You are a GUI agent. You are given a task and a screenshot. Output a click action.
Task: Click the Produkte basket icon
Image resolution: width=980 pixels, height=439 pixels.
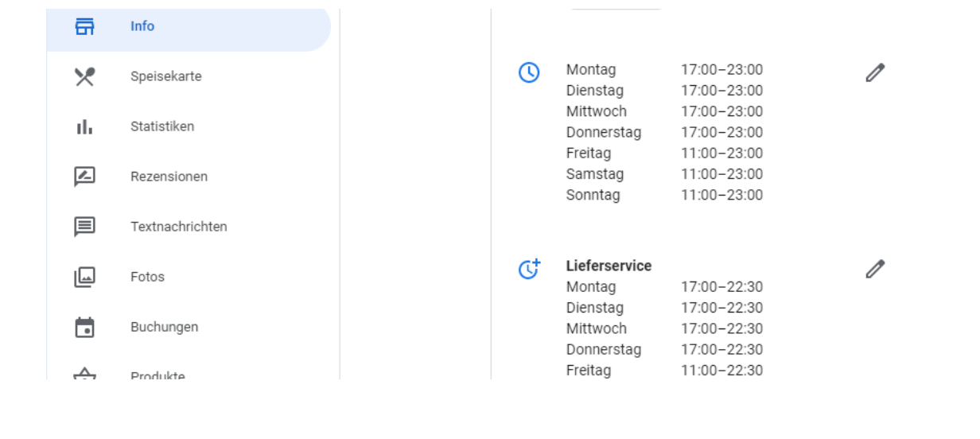[84, 374]
